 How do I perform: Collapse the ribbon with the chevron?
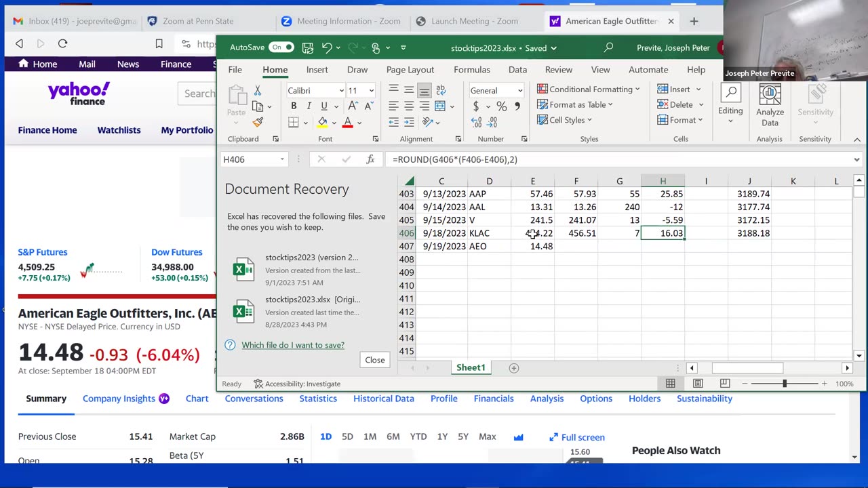[857, 140]
